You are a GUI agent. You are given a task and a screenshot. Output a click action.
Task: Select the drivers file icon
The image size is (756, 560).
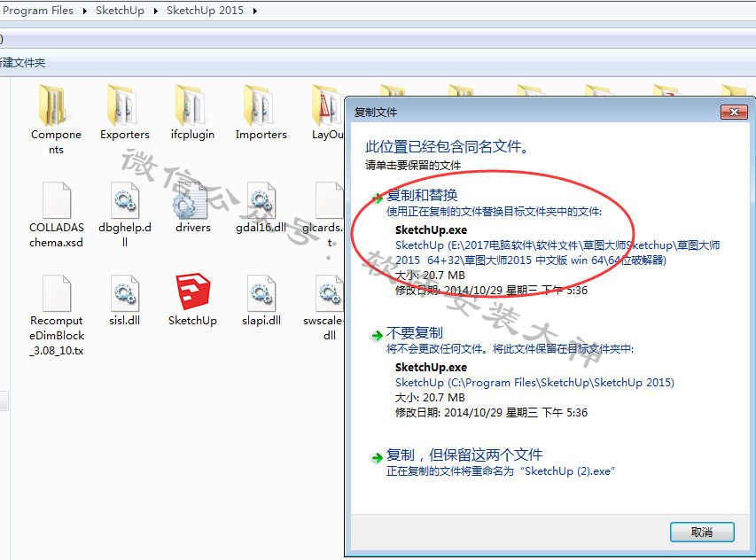[192, 207]
